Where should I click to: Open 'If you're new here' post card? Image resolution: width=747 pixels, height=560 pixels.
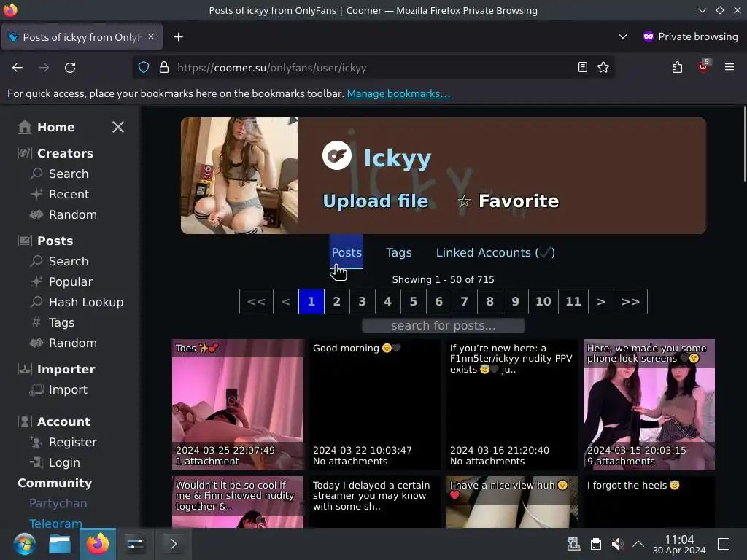point(512,404)
